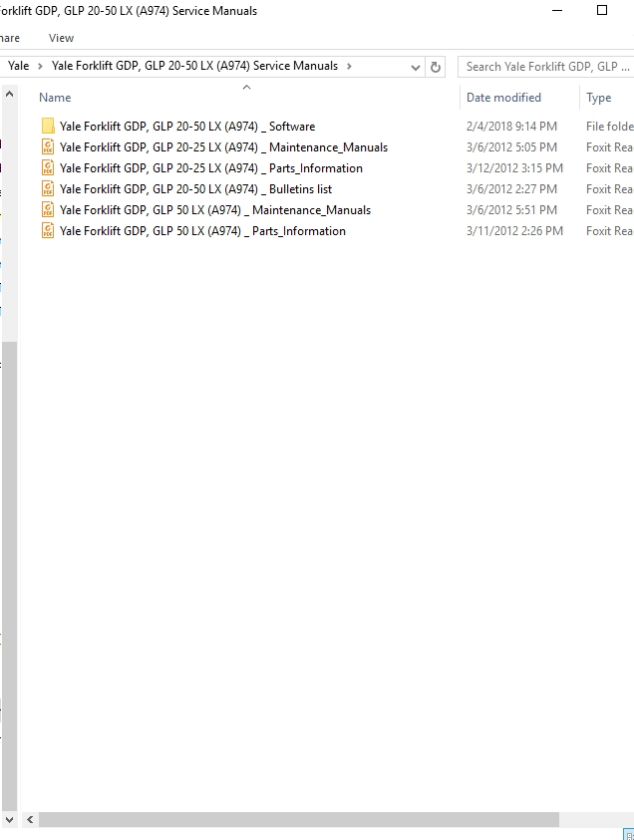Sort files by Date modified column
Viewport: 634px width, 840px height.
(x=503, y=98)
